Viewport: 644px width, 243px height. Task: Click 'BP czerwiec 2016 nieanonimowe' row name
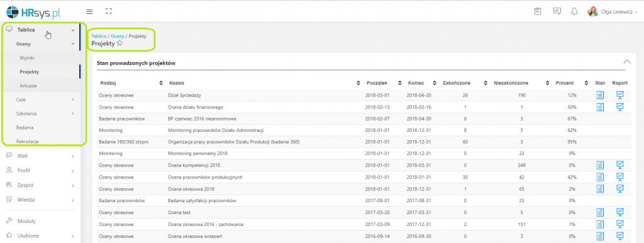[203, 119]
